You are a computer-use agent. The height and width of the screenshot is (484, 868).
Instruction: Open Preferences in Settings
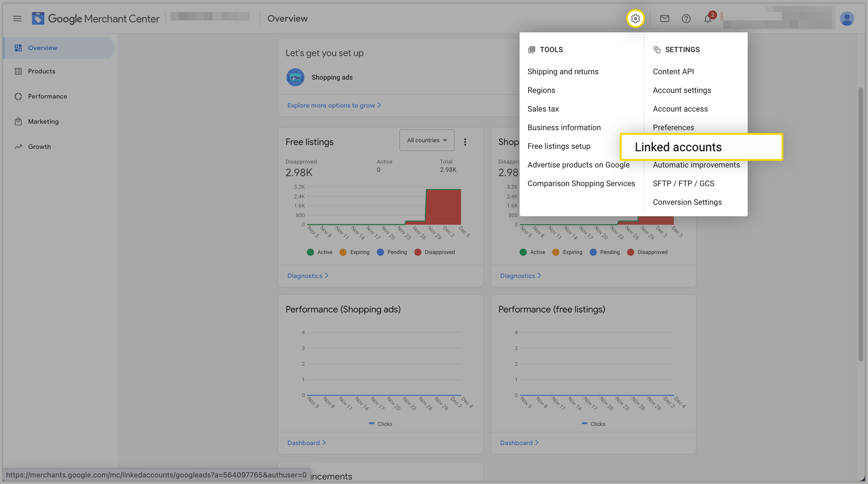[x=673, y=128]
